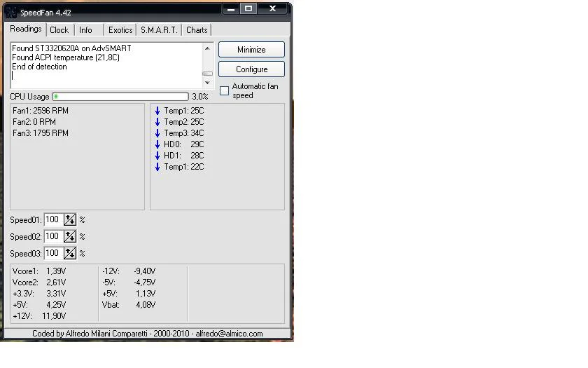Switch to the Readings tab

point(25,29)
